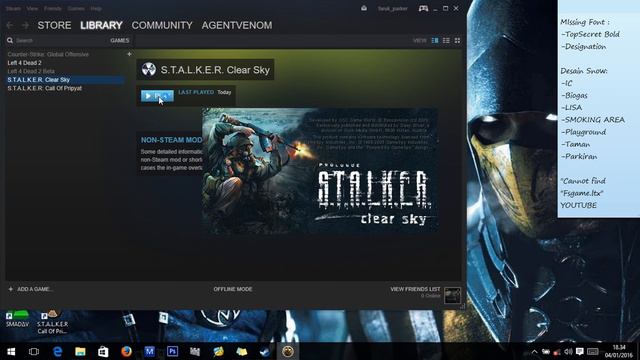Click the friends list avatar thumbnail
640x360 pixels.
(x=452, y=295)
